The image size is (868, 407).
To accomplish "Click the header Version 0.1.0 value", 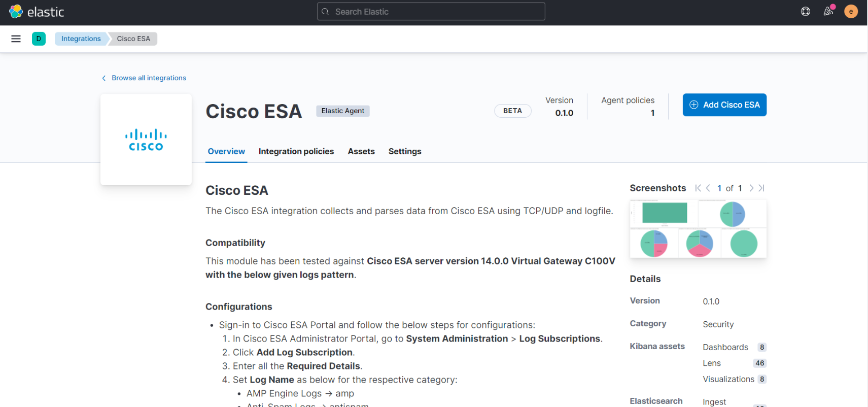I will point(564,113).
